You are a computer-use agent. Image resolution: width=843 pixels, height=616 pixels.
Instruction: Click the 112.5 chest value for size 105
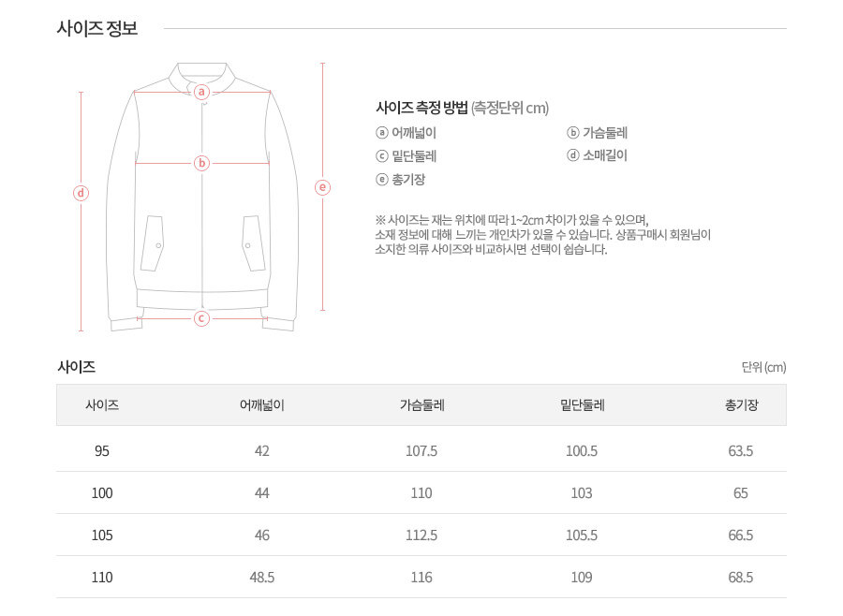(x=421, y=535)
